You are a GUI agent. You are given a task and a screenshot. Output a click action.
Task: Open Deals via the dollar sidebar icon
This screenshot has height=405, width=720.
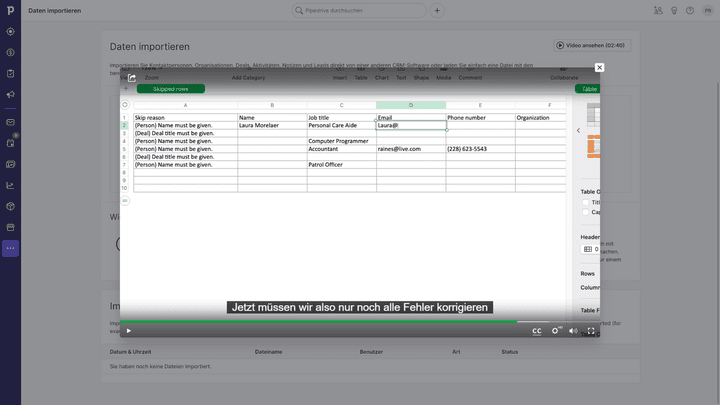[10, 52]
